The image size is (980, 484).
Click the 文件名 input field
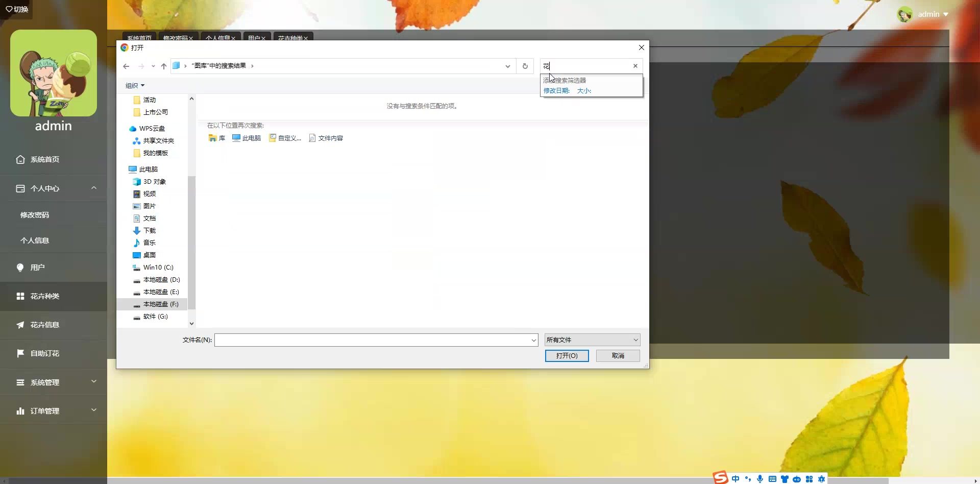[373, 340]
